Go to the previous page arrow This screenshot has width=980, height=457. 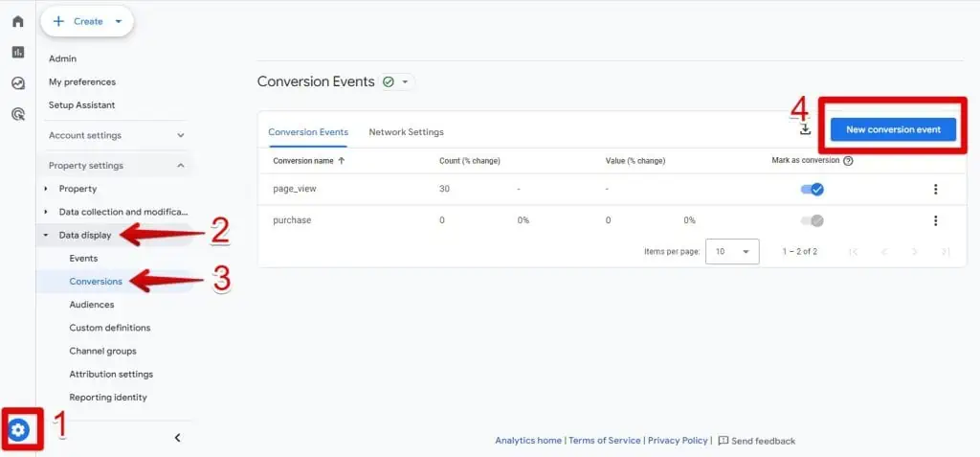884,252
